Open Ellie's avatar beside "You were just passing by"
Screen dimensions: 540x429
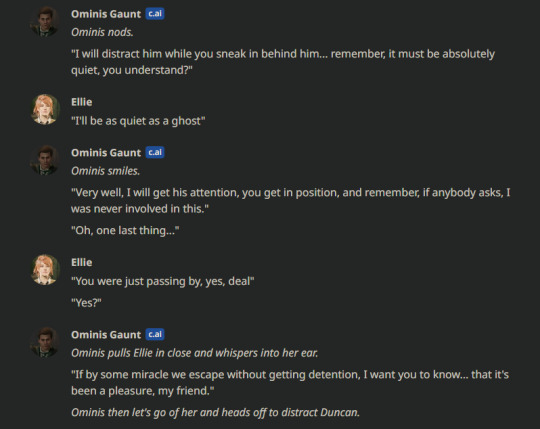(x=45, y=270)
